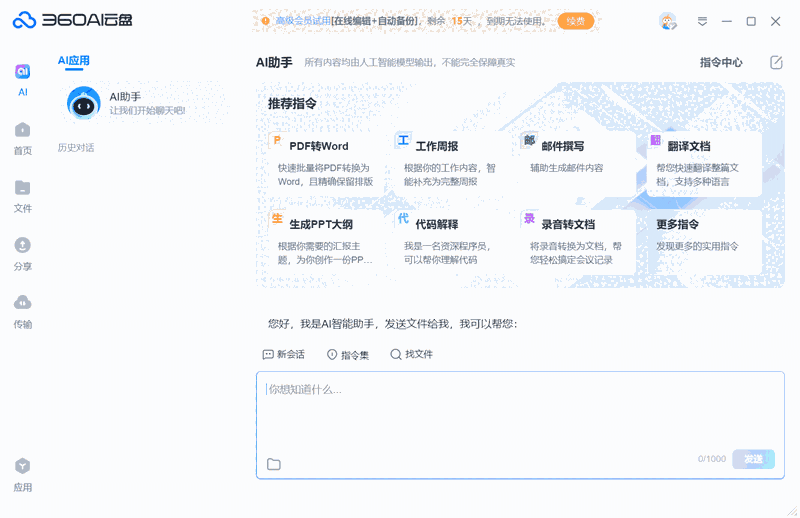Open 文件 files in sidebar
Image resolution: width=800 pixels, height=518 pixels.
click(x=22, y=196)
